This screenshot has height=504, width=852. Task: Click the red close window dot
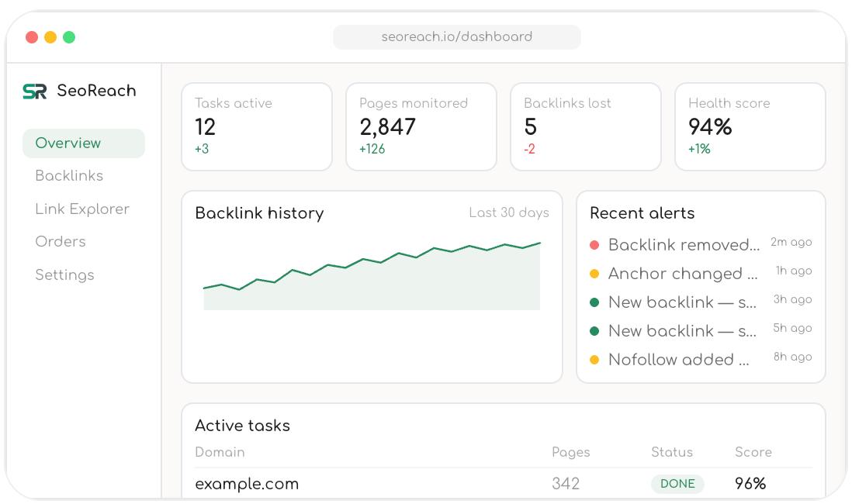pos(32,37)
